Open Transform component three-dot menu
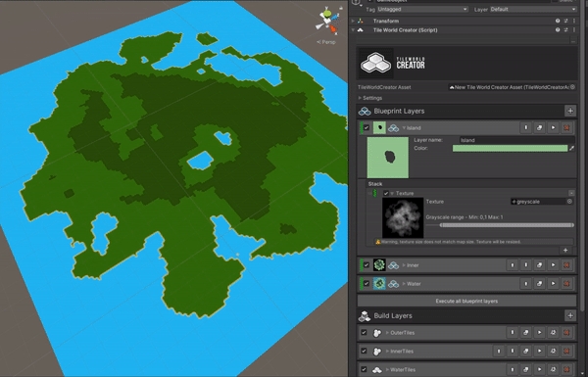This screenshot has width=588, height=377. click(574, 21)
